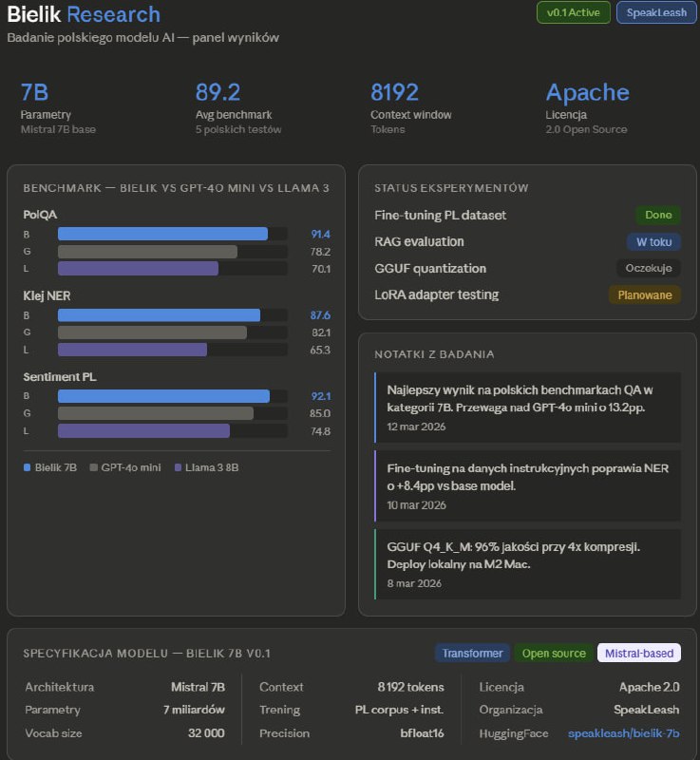Click the Sentiment PL Llama bar showing 74.8

[143, 431]
